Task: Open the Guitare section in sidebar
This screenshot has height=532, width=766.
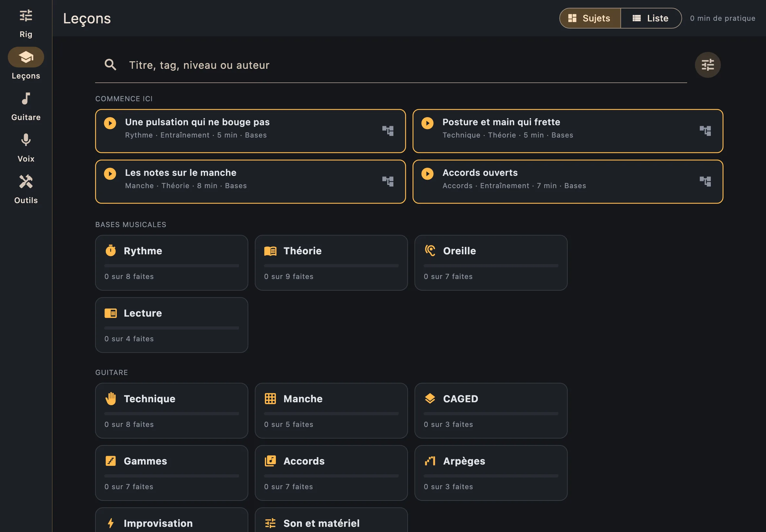Action: (x=26, y=107)
